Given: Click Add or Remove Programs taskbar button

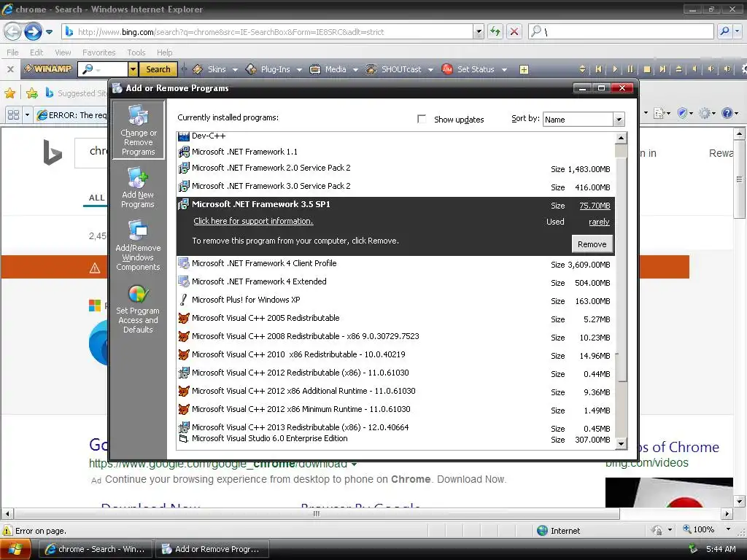Looking at the screenshot, I should [x=212, y=549].
